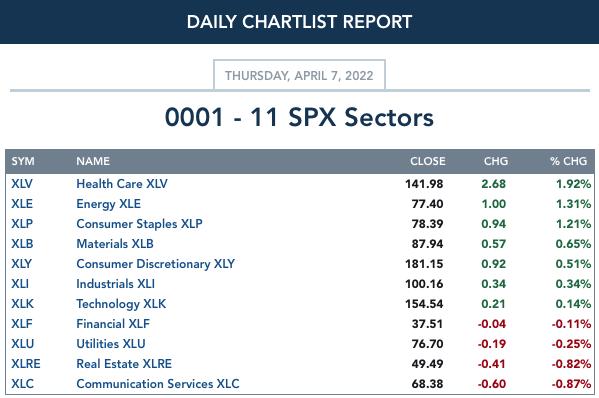
Task: Open the Materials XLB link
Action: (x=115, y=244)
